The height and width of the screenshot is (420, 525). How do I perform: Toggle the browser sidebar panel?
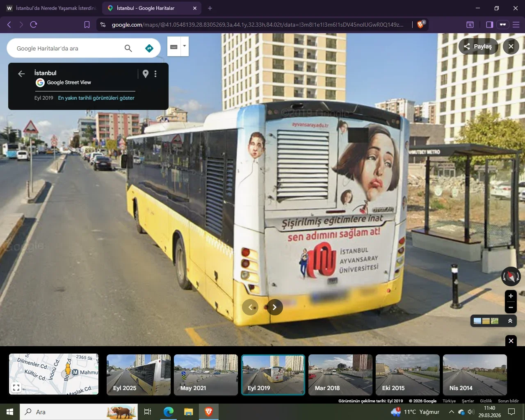coord(489,25)
